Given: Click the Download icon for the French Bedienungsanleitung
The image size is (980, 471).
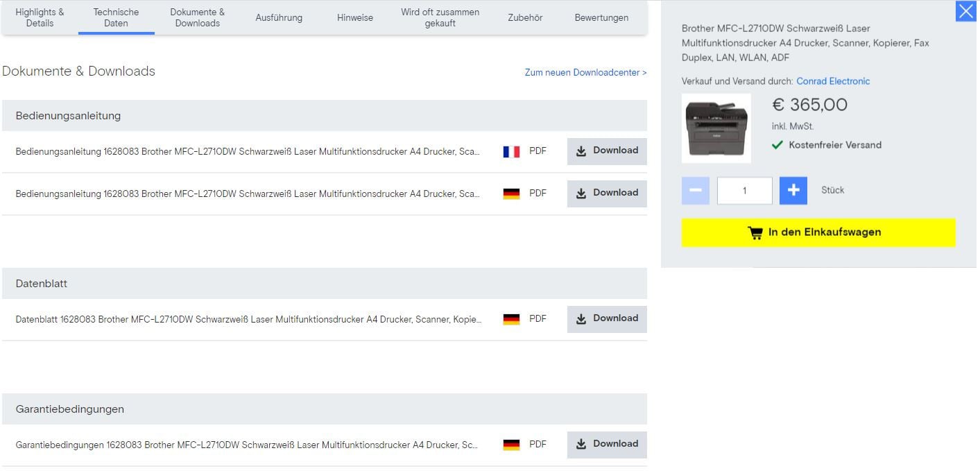Looking at the screenshot, I should point(581,151).
